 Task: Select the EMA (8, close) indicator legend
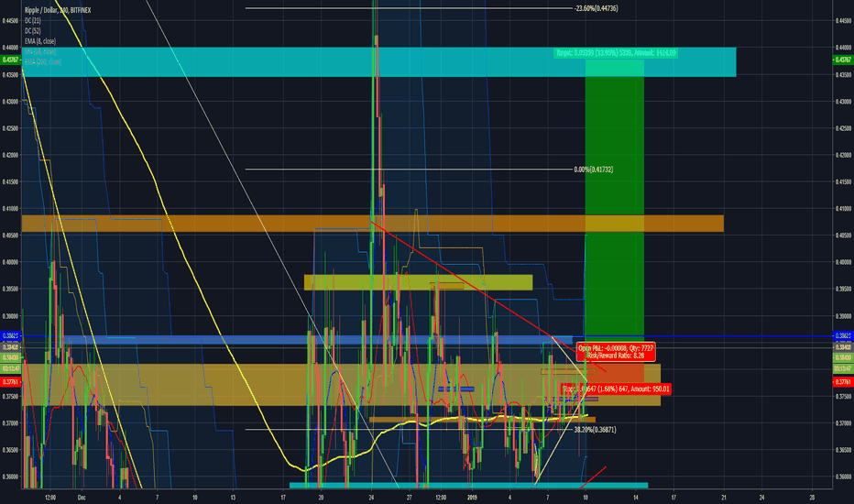[x=40, y=41]
